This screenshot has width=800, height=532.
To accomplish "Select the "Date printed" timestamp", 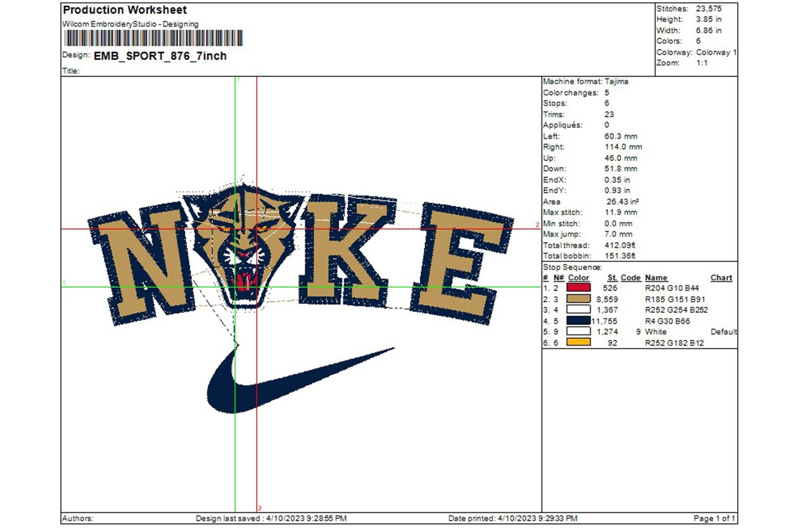I will tap(513, 518).
